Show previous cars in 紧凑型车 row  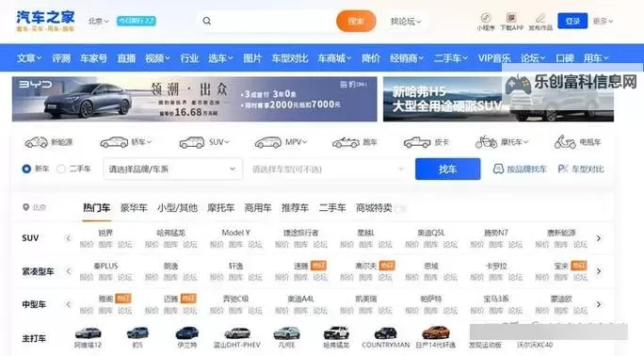pyautogui.click(x=68, y=271)
